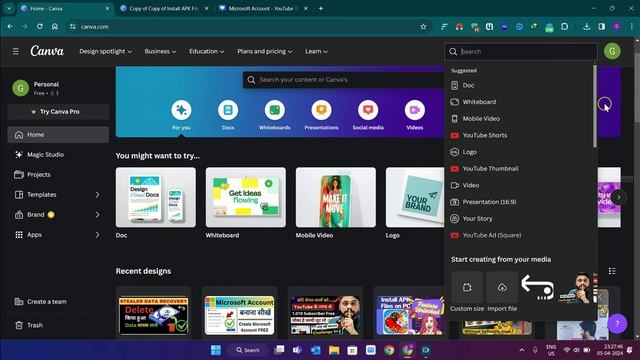Click the Windows Start button

click(216, 350)
